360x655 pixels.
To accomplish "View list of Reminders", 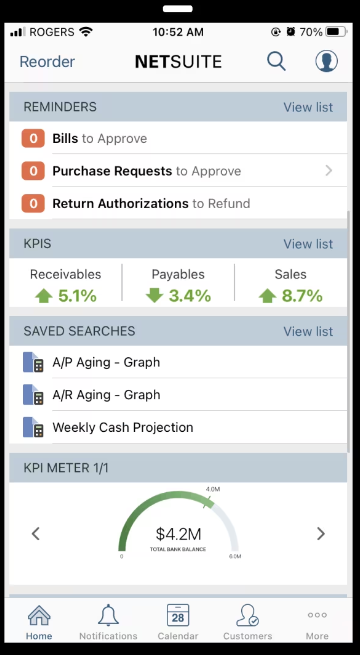I will point(308,107).
